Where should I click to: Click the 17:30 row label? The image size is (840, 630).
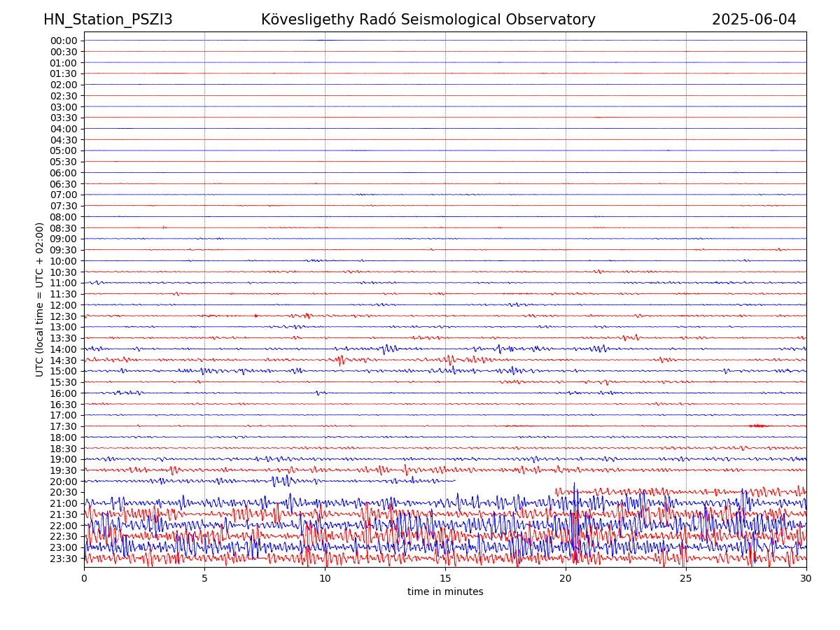tap(64, 426)
